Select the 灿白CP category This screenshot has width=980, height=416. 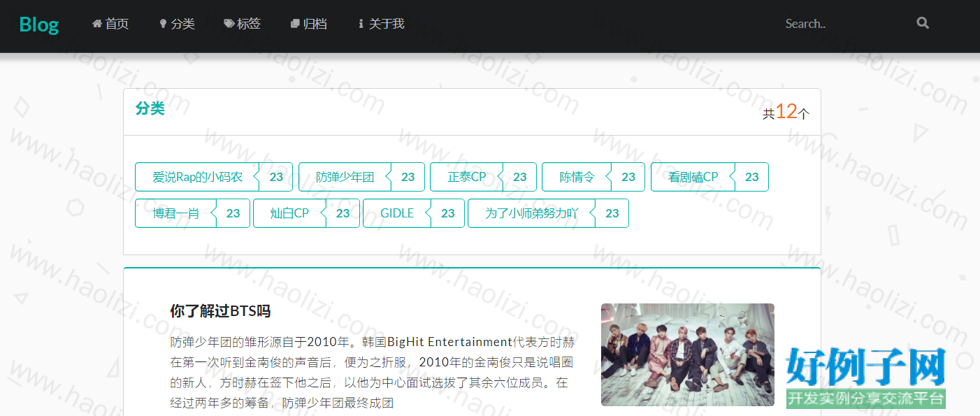click(289, 213)
